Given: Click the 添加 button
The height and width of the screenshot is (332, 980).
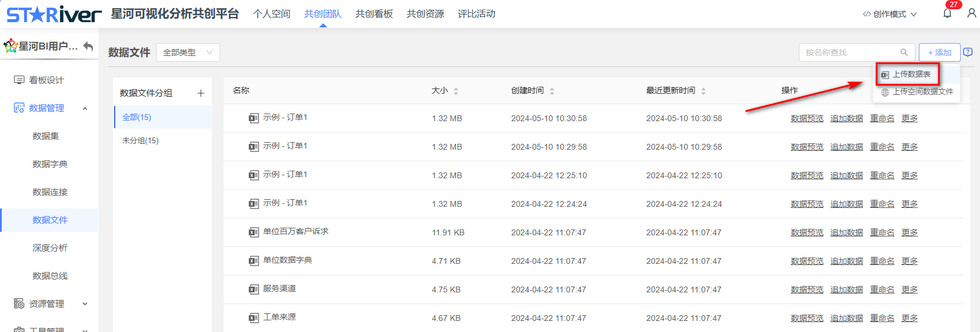Looking at the screenshot, I should (x=939, y=52).
